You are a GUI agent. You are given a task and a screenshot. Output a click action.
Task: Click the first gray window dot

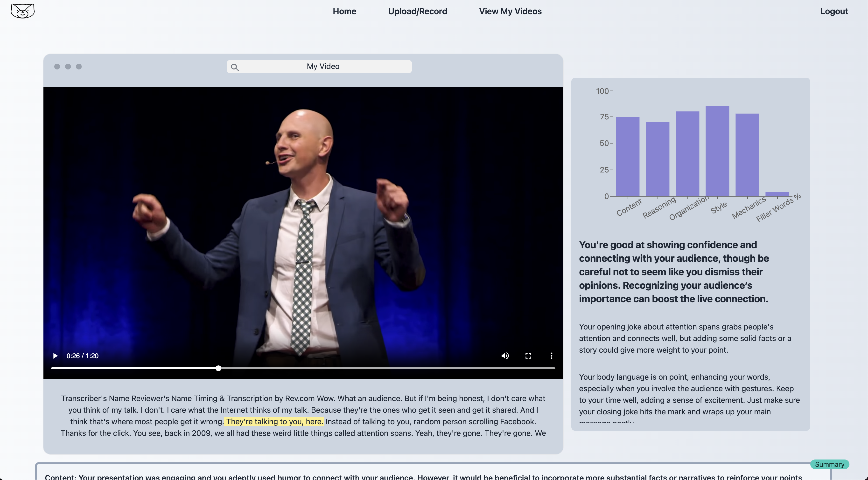click(x=57, y=67)
